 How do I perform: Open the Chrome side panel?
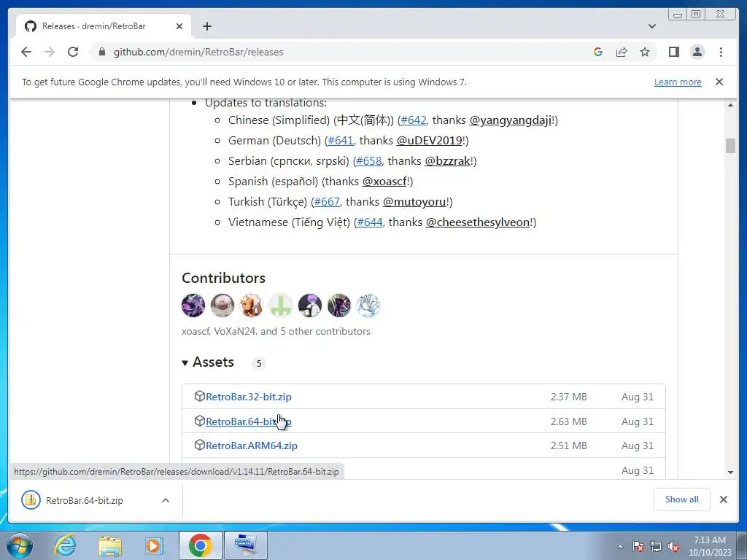(673, 52)
